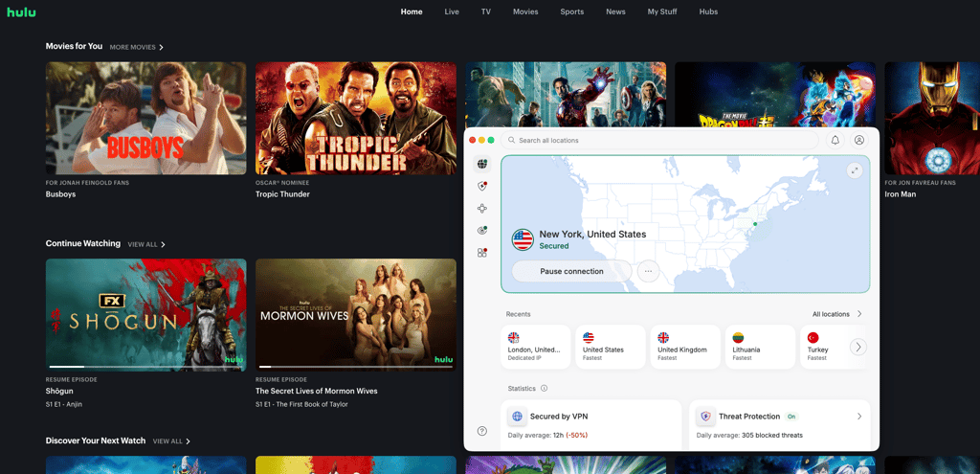Image resolution: width=980 pixels, height=474 pixels.
Task: Open the Busboys movie thumbnail
Action: click(x=145, y=118)
